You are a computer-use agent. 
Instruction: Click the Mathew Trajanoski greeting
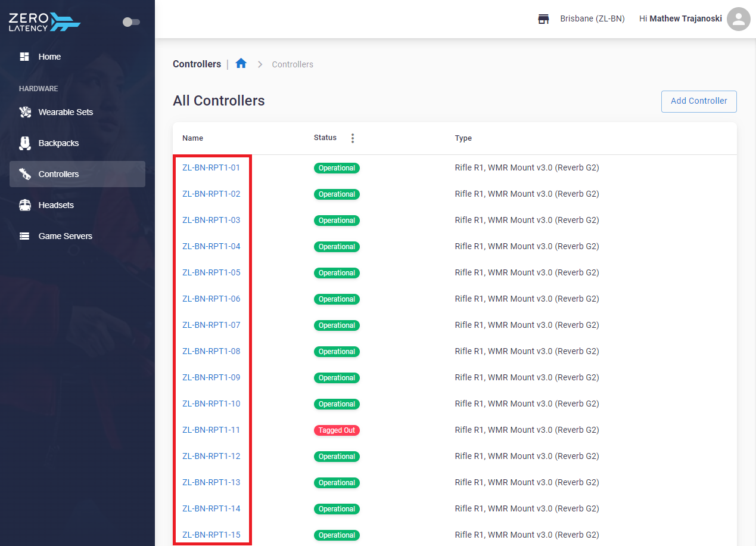(x=680, y=19)
